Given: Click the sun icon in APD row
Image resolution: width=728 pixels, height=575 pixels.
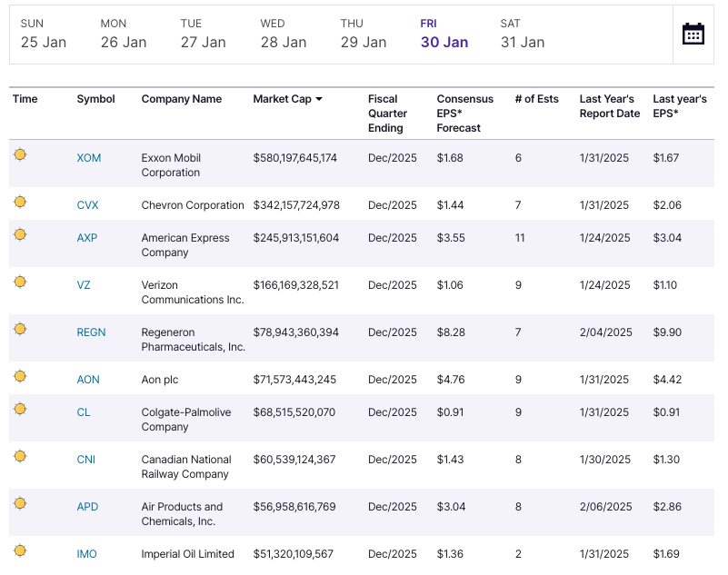Looking at the screenshot, I should pyautogui.click(x=20, y=504).
